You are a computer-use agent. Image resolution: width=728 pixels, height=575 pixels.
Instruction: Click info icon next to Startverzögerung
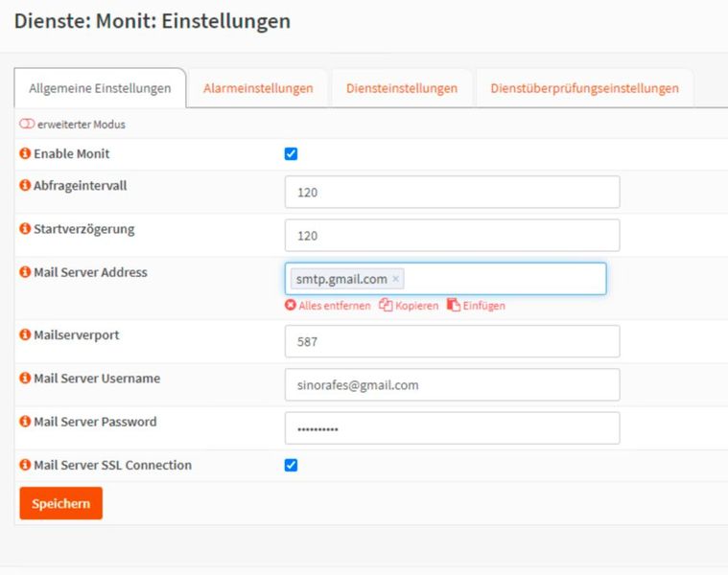coord(26,229)
